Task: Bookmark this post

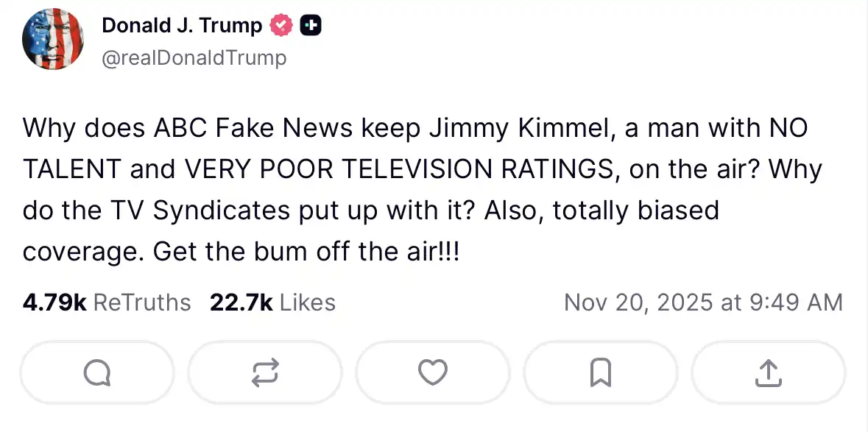Action: [601, 373]
